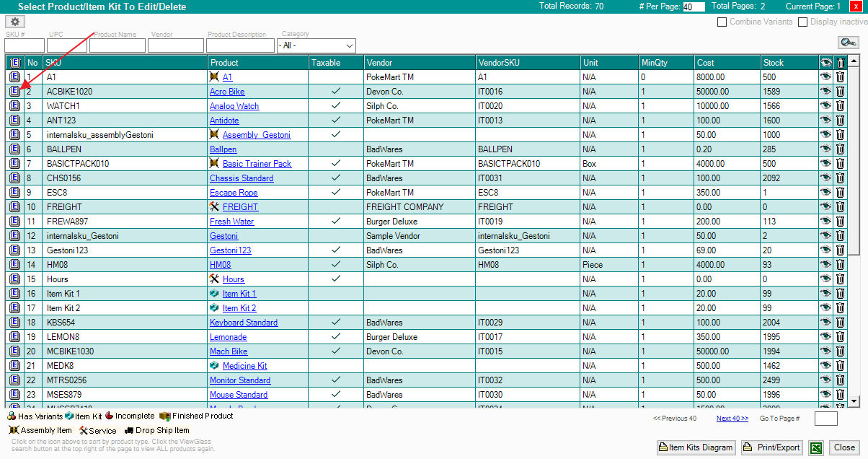
Task: Go to Next 40 records
Action: click(x=732, y=419)
